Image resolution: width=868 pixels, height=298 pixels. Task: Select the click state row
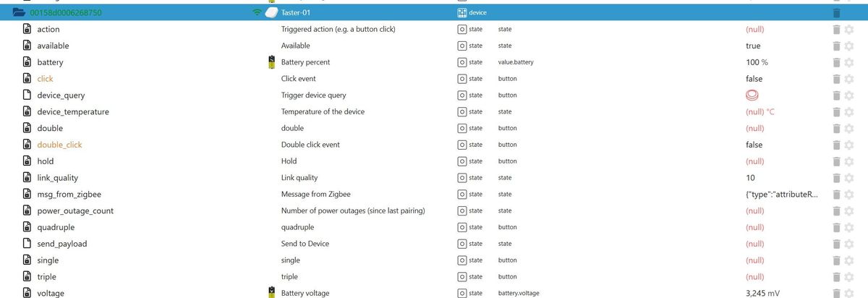(x=45, y=79)
